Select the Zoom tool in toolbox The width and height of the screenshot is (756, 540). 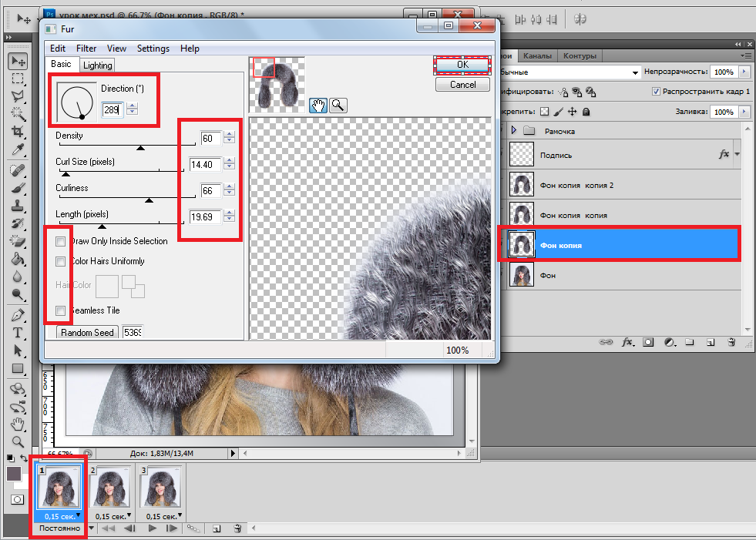click(18, 441)
